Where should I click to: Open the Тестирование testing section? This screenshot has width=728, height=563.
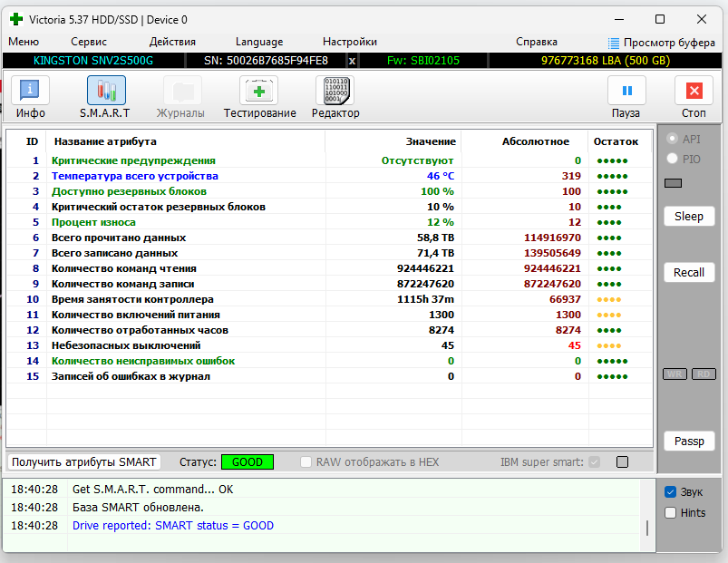(x=259, y=96)
